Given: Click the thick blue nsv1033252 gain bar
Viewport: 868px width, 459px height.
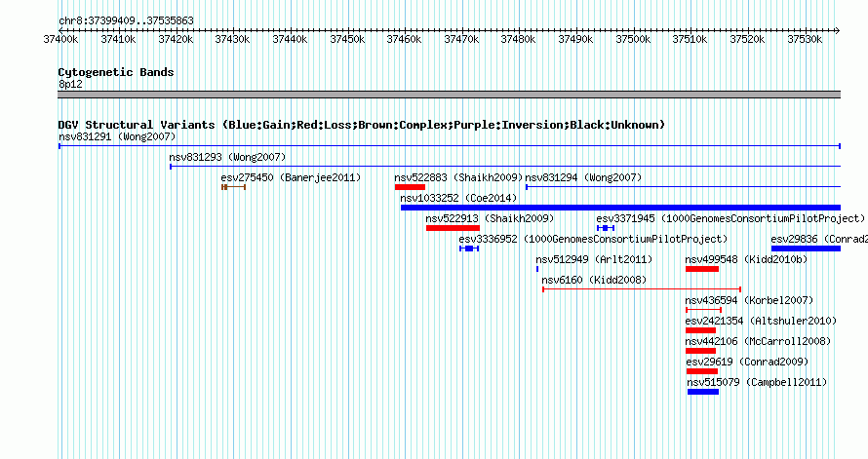Looking at the screenshot, I should point(620,208).
